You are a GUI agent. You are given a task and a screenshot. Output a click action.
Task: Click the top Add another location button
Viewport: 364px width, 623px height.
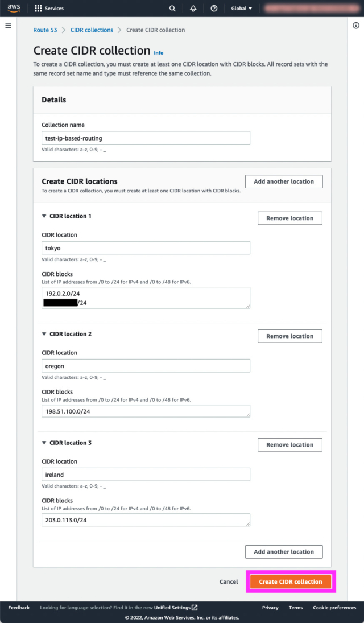284,181
